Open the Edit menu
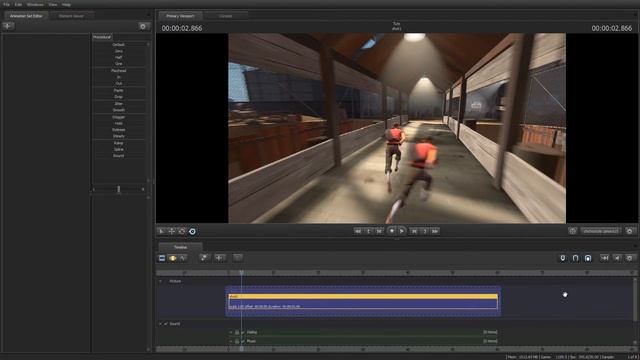Screen dimensions: 640x360 coord(18,4)
